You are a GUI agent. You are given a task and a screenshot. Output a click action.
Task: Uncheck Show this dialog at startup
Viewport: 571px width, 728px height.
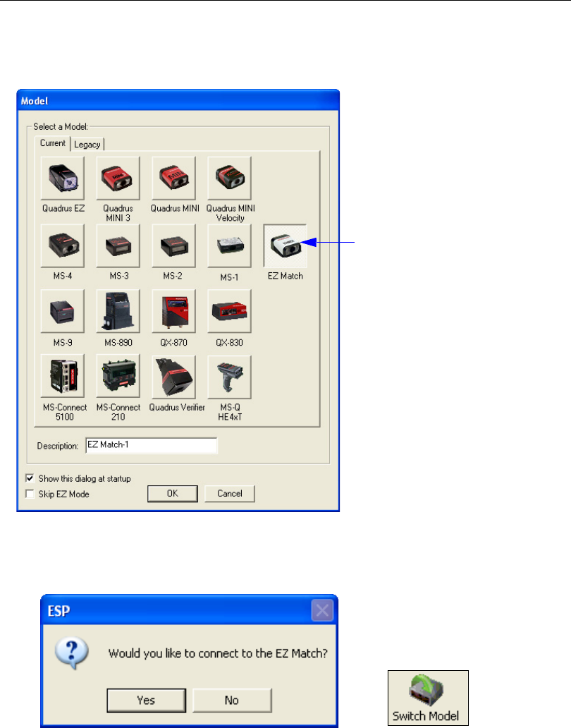click(x=30, y=478)
